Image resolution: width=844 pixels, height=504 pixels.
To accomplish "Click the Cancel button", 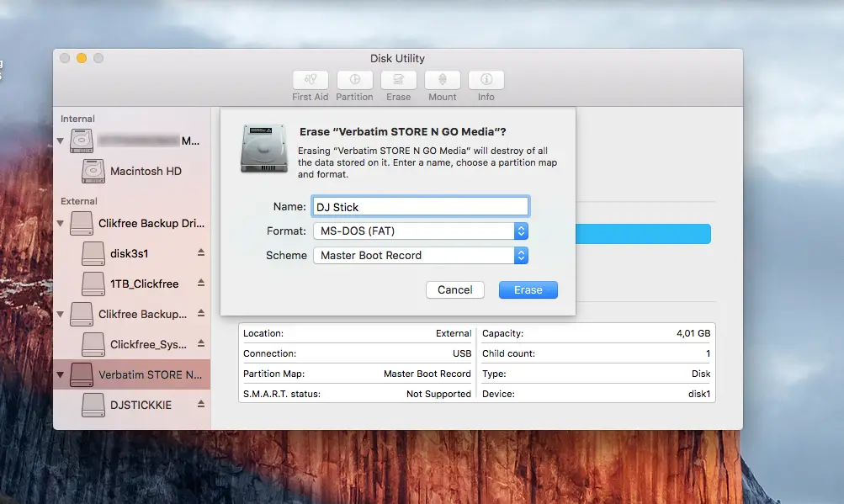I will point(455,289).
